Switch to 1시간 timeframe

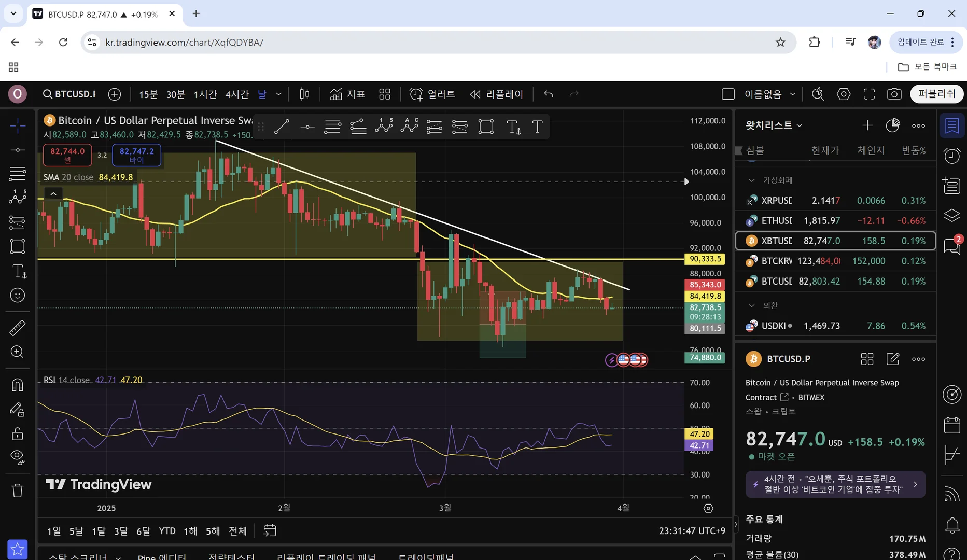tap(205, 94)
